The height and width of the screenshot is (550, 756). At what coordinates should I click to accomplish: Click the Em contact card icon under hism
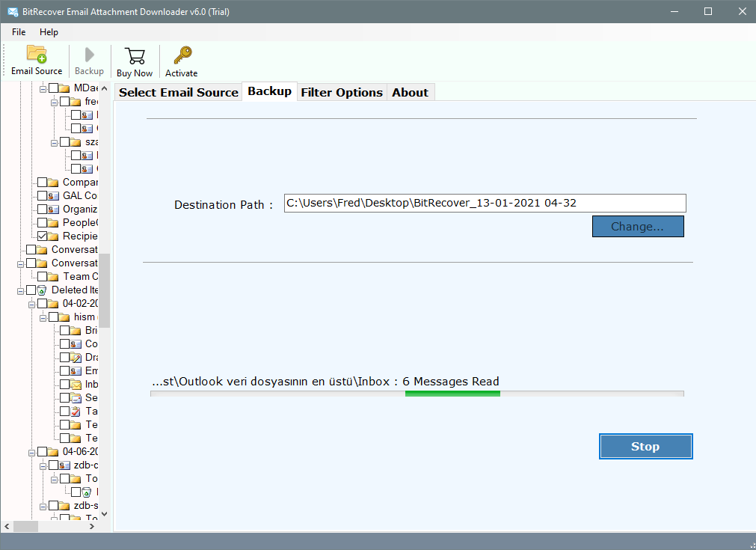[x=76, y=371]
